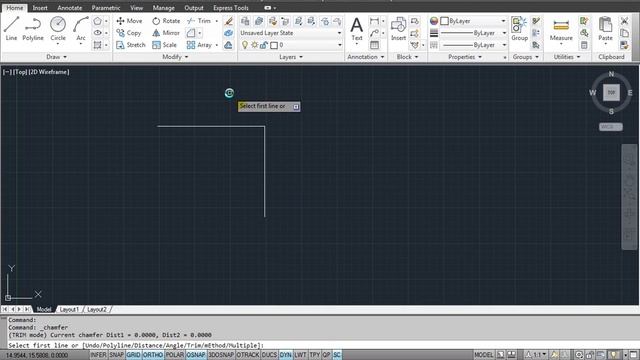Select the Polyline tool

tap(33, 28)
